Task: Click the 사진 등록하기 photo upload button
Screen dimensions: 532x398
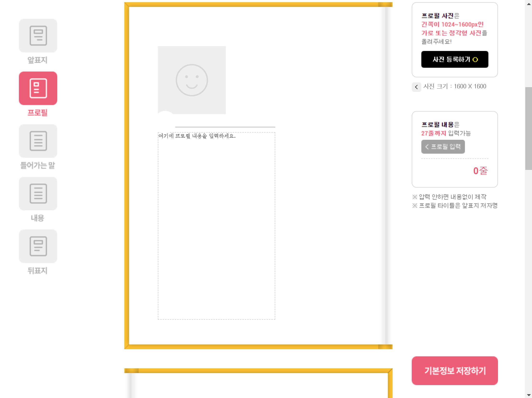Action: coord(455,59)
